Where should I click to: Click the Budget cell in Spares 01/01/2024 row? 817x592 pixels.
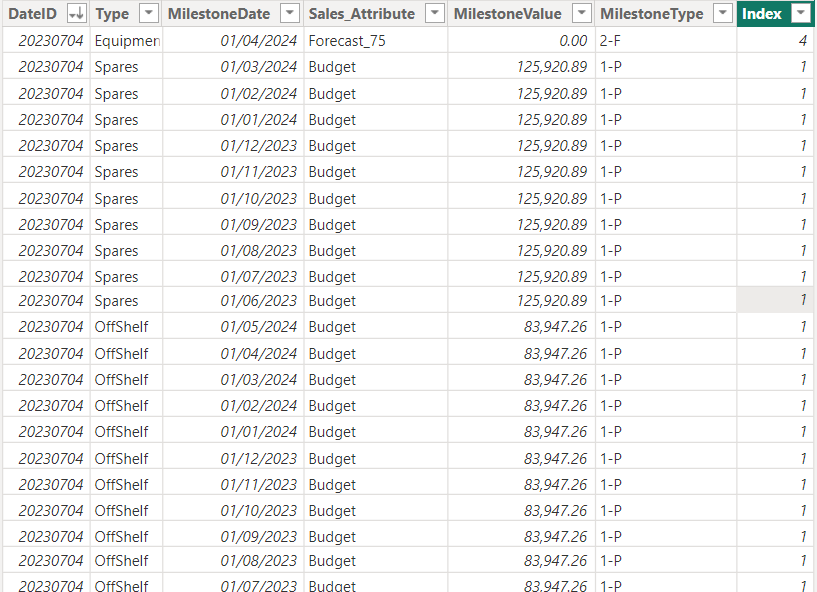pyautogui.click(x=376, y=120)
